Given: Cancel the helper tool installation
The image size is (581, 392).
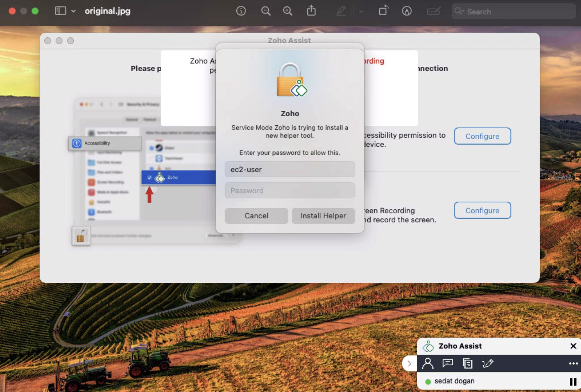Looking at the screenshot, I should [256, 216].
